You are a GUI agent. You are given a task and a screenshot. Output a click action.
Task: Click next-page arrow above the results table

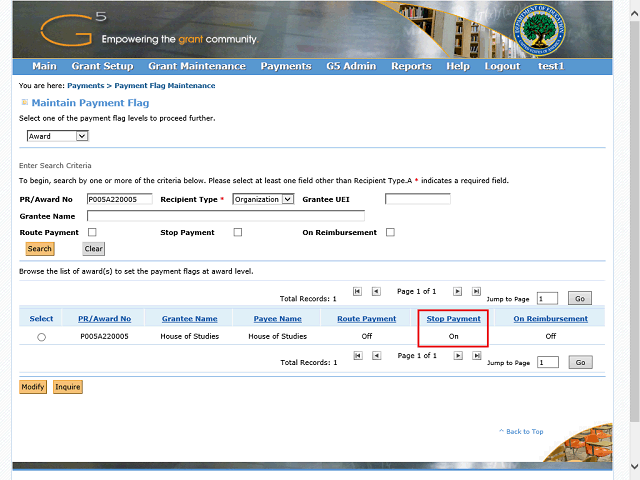pos(458,291)
